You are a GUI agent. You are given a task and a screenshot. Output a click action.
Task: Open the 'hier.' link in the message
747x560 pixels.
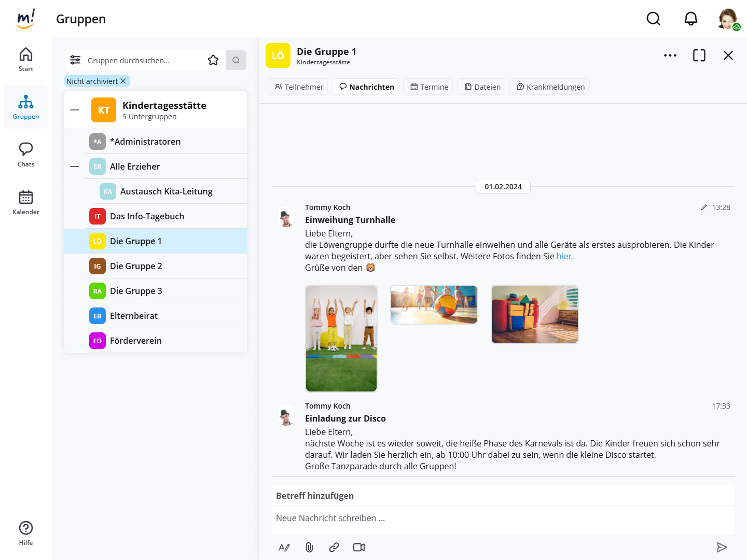click(565, 256)
